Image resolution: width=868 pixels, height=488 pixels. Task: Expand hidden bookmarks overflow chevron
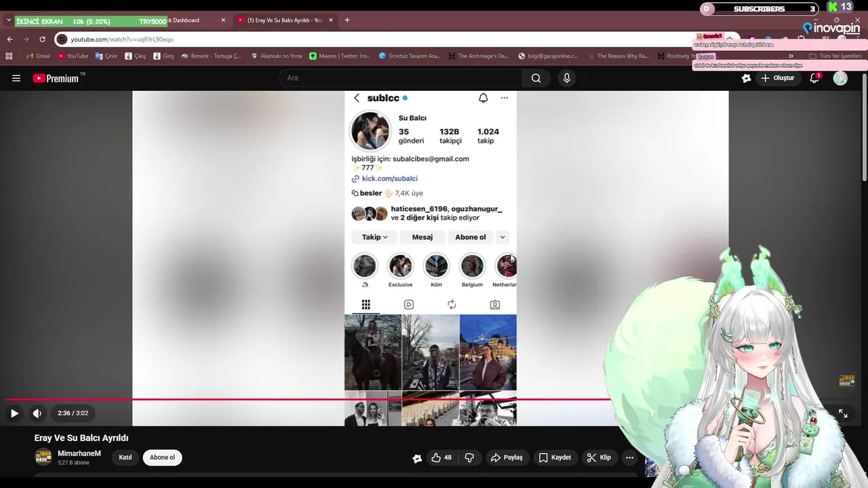tap(791, 56)
